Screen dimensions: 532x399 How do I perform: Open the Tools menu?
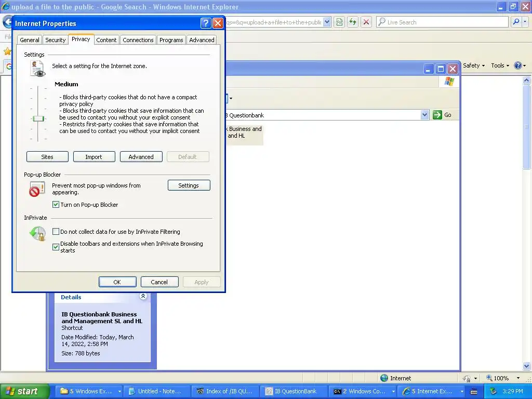pos(500,65)
